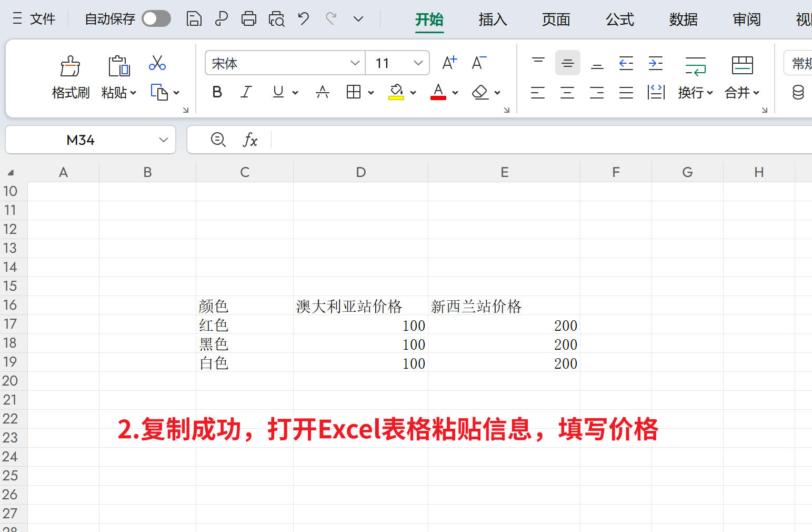
Task: Decrease indent of cell content
Action: point(626,63)
